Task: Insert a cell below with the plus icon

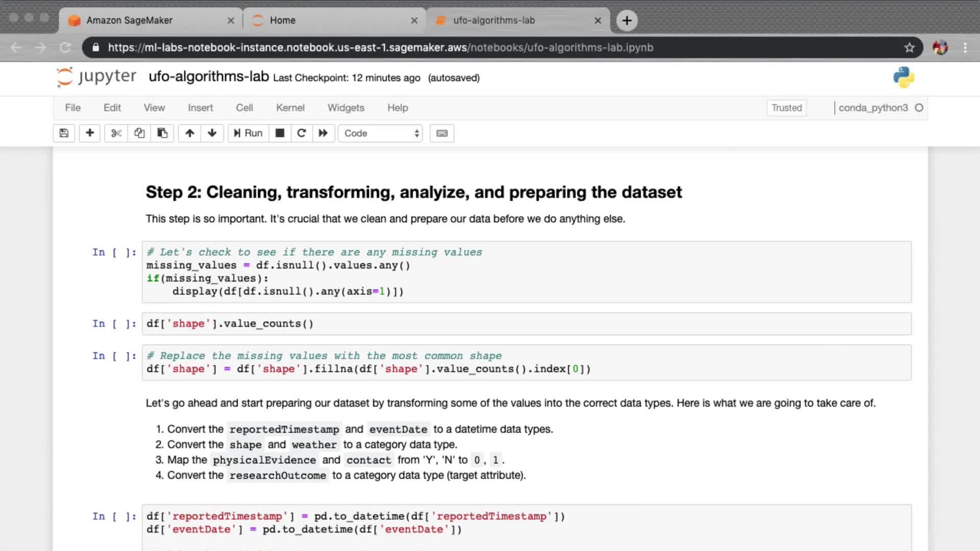Action: tap(90, 133)
